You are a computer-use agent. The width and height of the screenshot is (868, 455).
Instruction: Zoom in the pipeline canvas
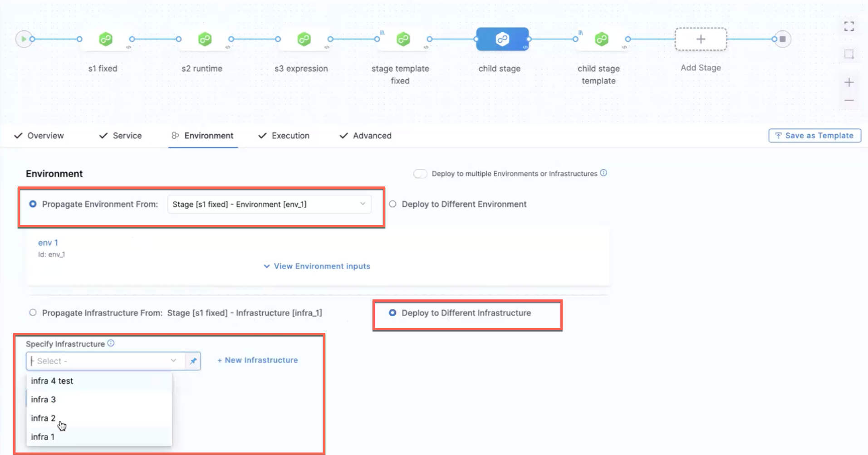point(849,83)
